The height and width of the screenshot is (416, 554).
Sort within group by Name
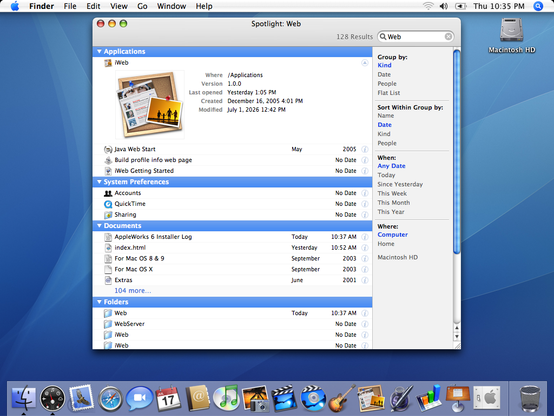click(x=385, y=116)
